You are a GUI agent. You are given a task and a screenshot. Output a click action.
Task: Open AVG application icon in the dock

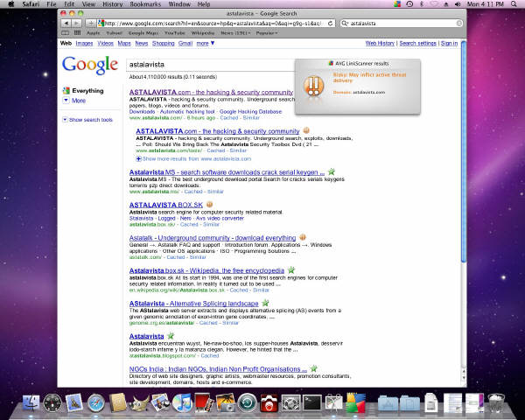(x=355, y=402)
